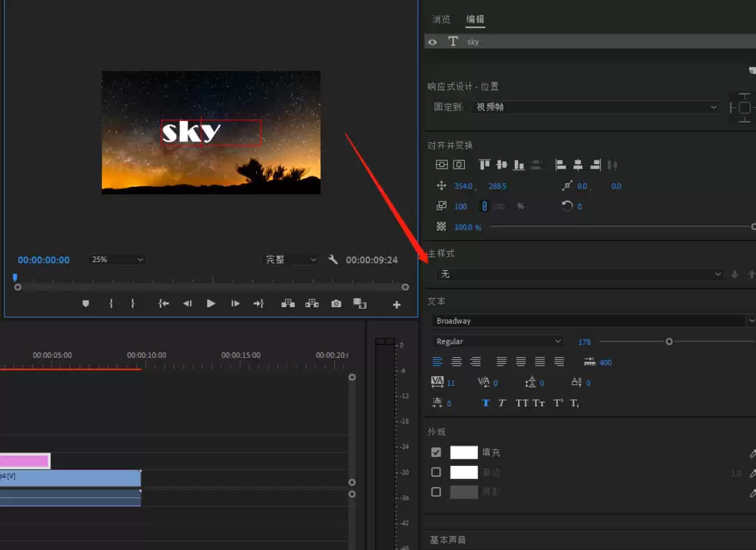Image resolution: width=756 pixels, height=550 pixels.
Task: Click the opacity value 100.0 %
Action: 468,227
